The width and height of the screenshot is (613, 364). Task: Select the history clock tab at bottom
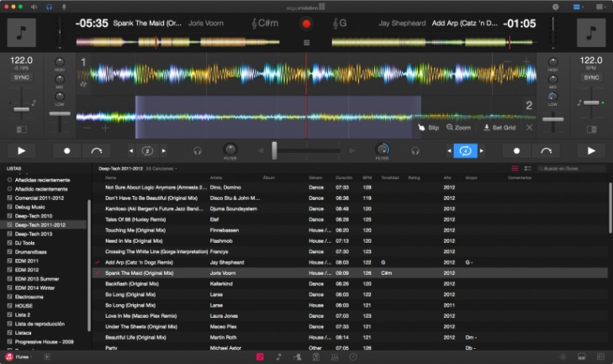[x=353, y=356]
